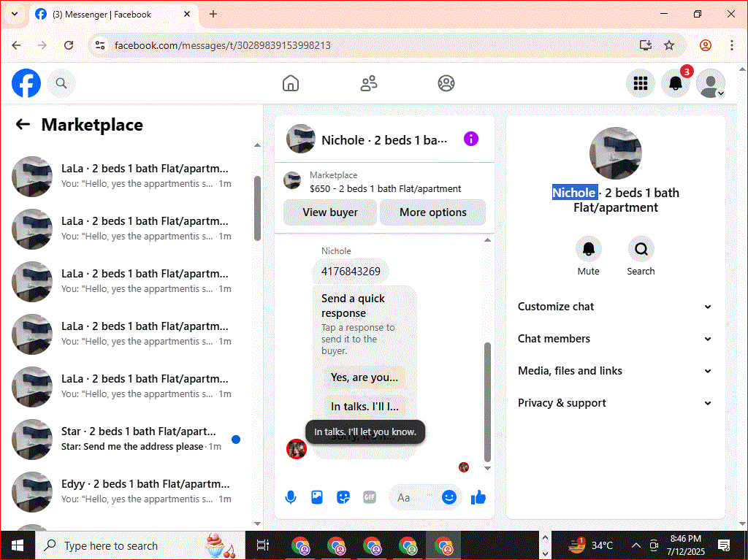Click the browser address bar URL
The height and width of the screenshot is (560, 748).
coord(223,45)
